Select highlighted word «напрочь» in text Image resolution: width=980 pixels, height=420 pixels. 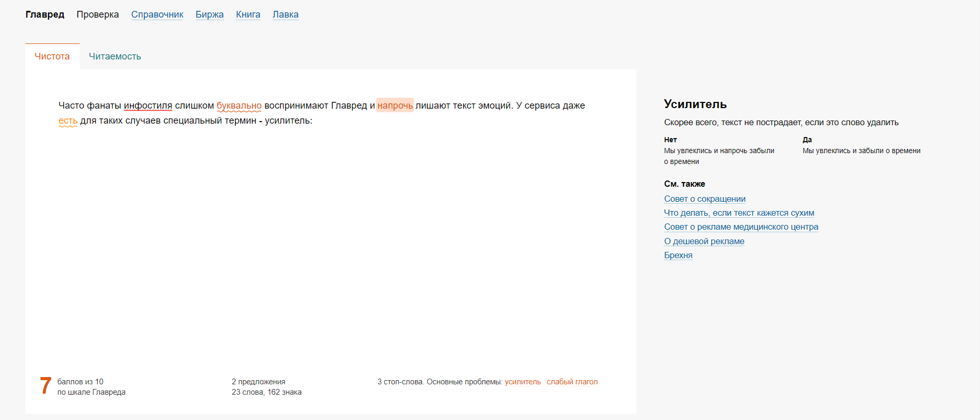(395, 106)
